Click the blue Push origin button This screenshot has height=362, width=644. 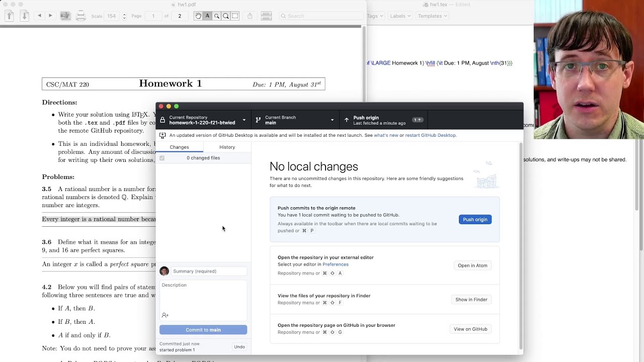475,220
